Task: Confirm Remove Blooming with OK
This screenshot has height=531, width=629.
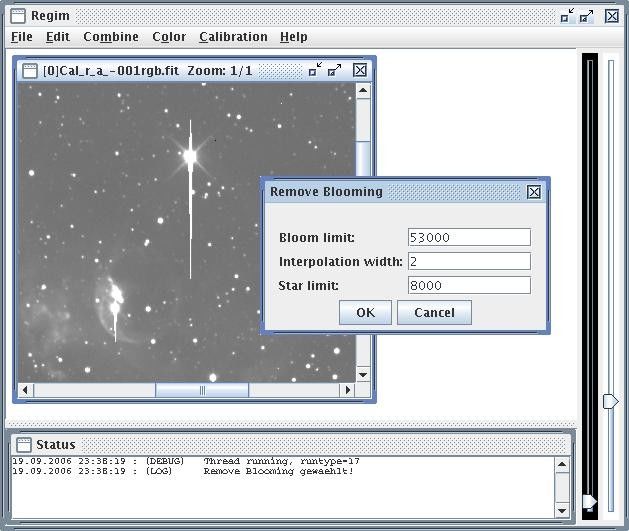Action: tap(365, 312)
